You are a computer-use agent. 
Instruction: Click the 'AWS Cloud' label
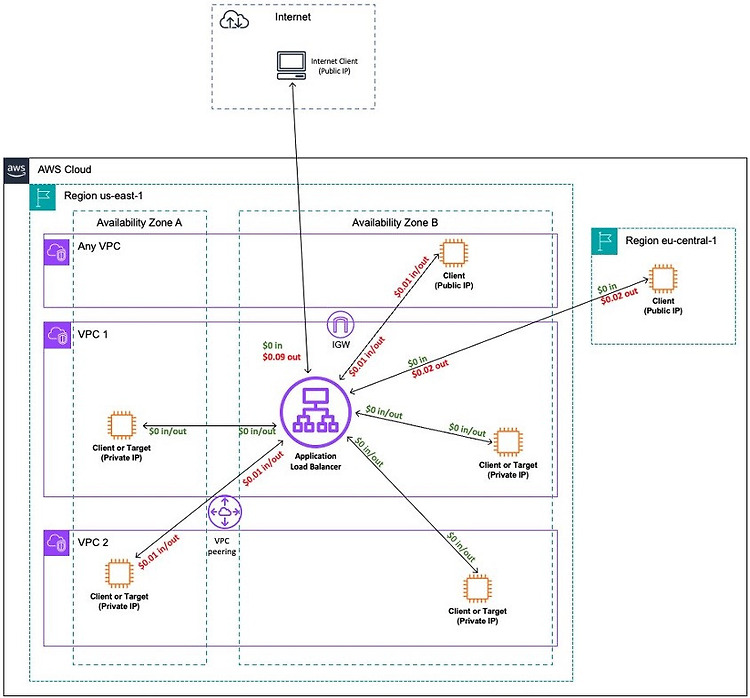pos(65,169)
